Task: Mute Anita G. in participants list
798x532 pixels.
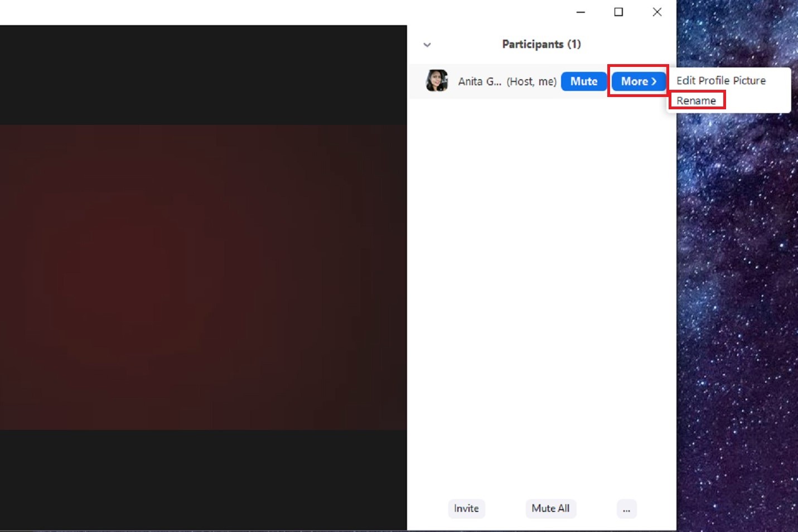Action: point(584,81)
